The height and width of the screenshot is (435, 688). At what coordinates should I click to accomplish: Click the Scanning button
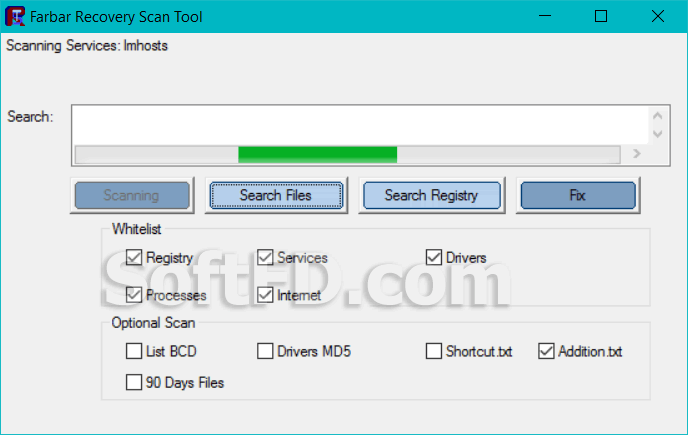[132, 195]
